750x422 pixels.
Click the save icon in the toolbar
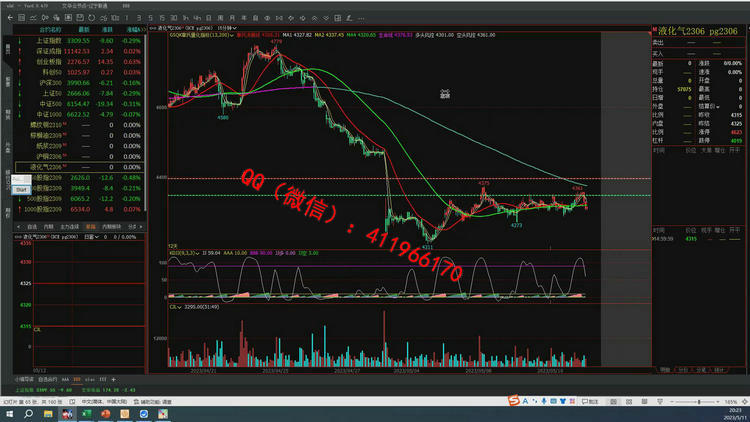tap(80, 18)
